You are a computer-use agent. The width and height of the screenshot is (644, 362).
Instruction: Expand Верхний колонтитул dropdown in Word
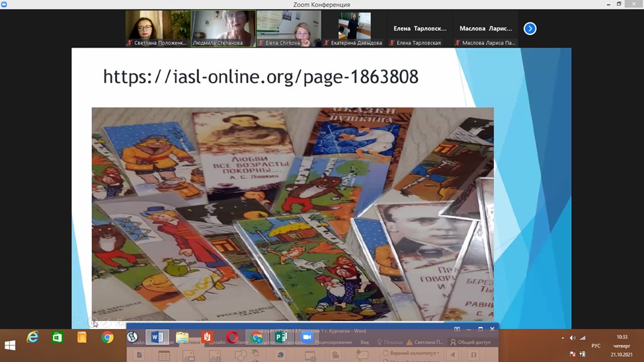coord(411,353)
